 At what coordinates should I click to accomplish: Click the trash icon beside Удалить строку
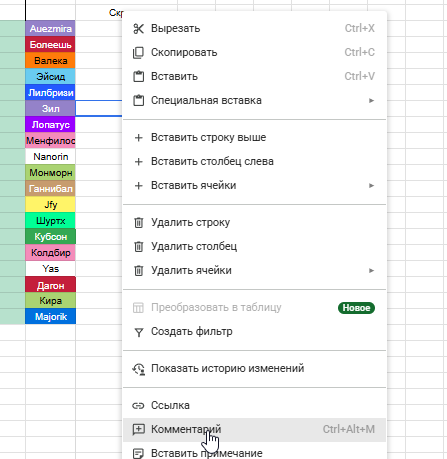click(138, 222)
